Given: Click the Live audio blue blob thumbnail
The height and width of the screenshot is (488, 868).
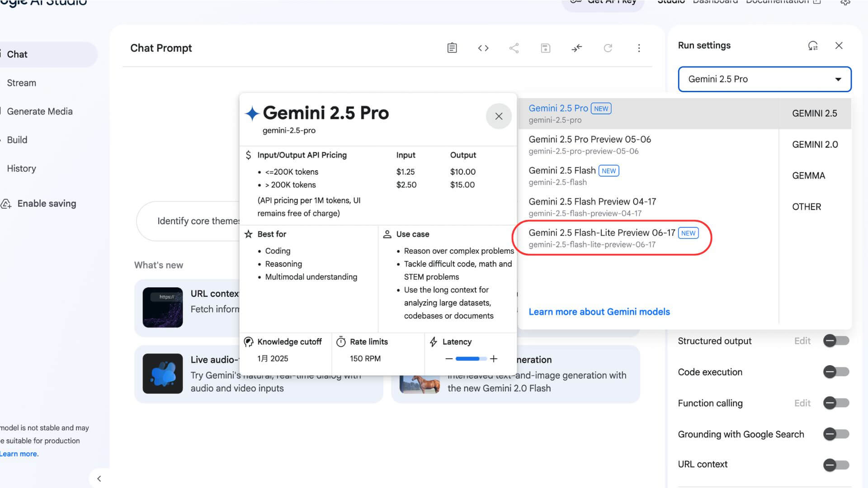Looking at the screenshot, I should tap(163, 373).
